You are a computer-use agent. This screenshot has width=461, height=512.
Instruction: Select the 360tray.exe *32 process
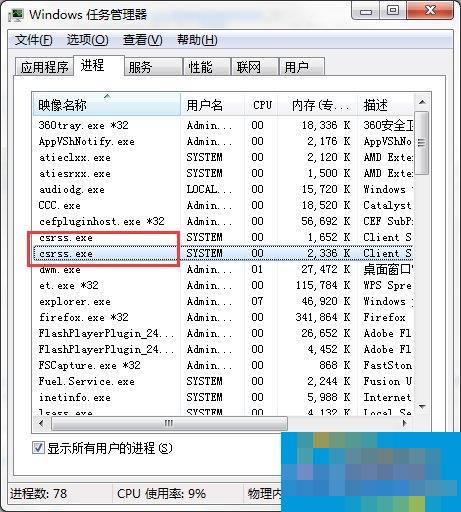[x=223, y=125]
